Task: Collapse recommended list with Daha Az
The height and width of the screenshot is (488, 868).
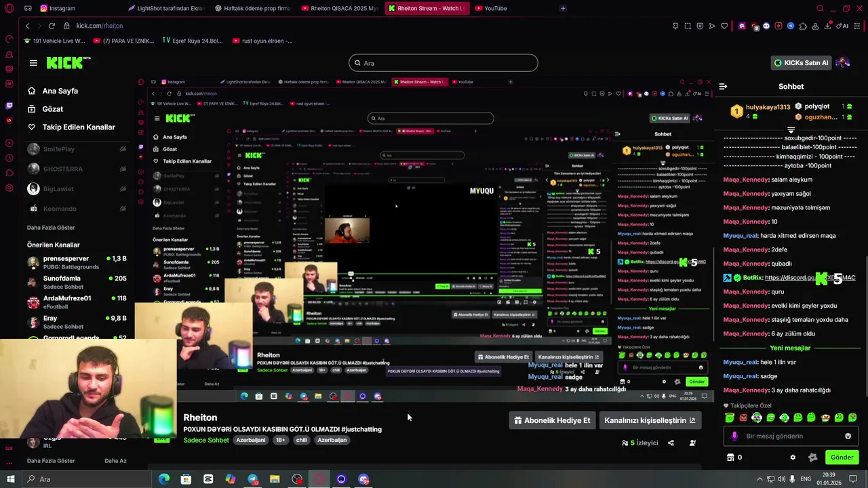Action: [x=115, y=461]
